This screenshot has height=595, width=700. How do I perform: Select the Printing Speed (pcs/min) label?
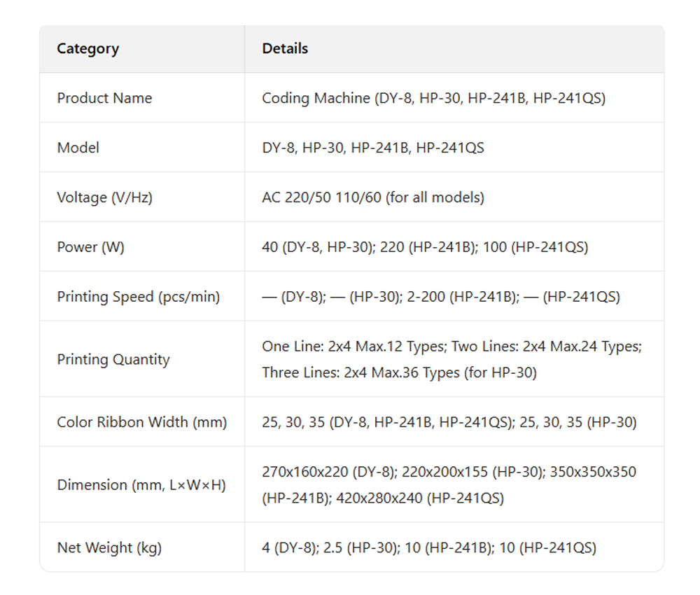(139, 297)
